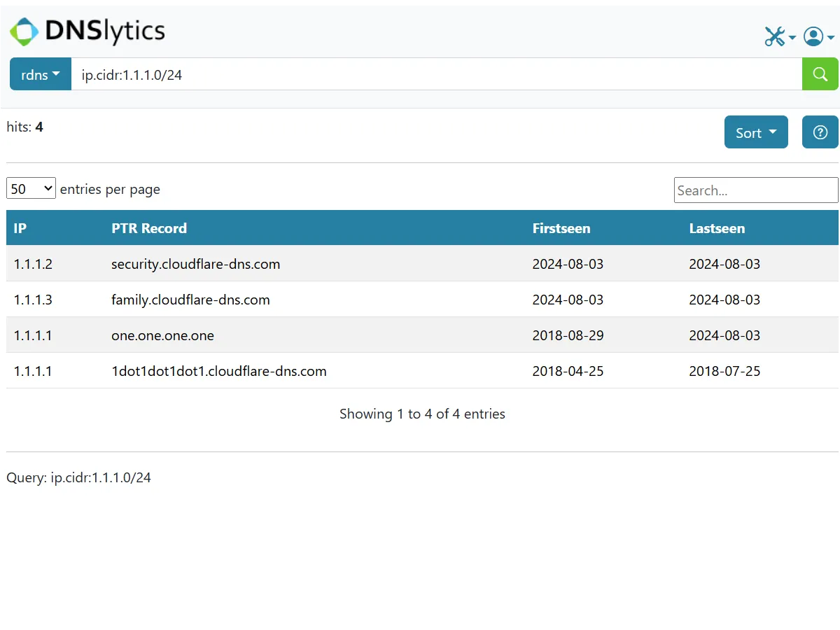Image resolution: width=840 pixels, height=630 pixels.
Task: Open the tools wrench menu
Action: coord(780,36)
